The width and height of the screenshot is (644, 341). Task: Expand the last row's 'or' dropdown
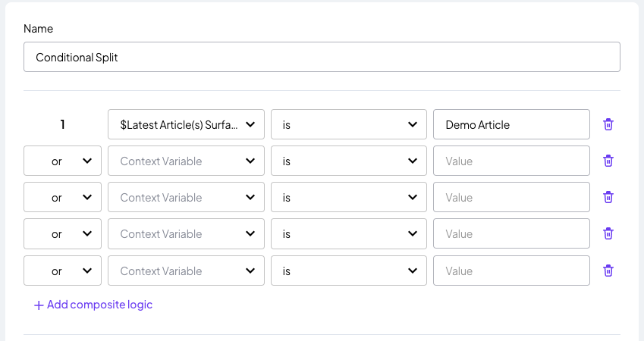pyautogui.click(x=62, y=271)
